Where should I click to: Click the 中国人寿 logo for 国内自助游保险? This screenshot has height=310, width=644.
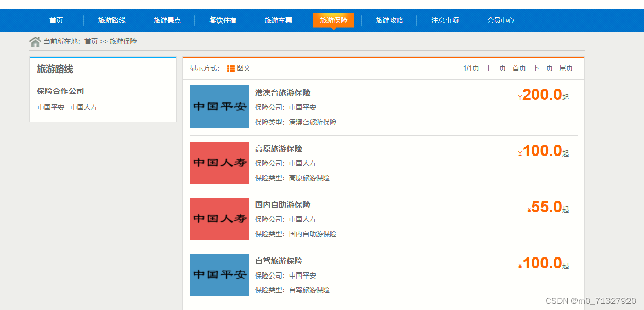point(219,219)
